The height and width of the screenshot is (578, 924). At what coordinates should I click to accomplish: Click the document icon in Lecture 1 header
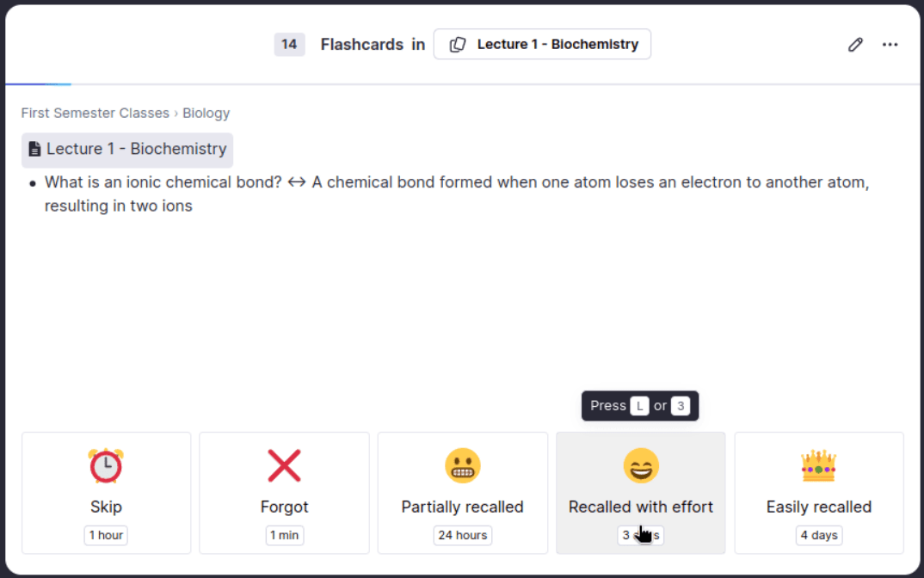click(34, 150)
